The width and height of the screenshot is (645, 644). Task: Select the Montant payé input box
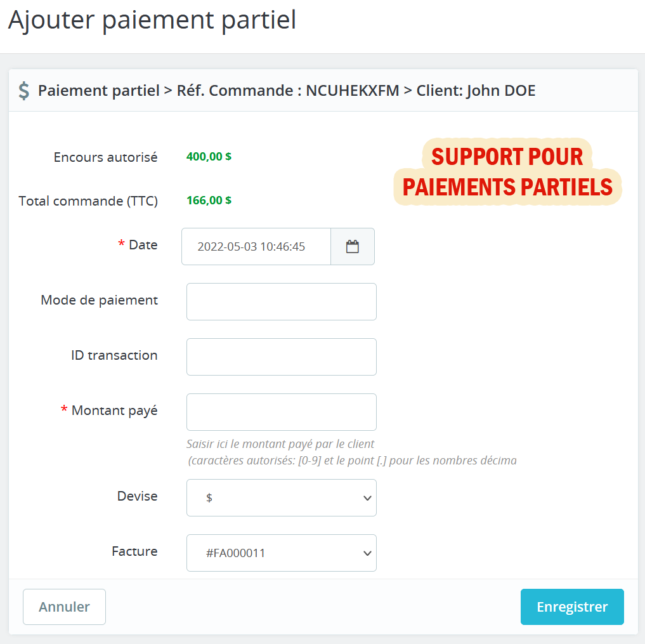[x=281, y=412]
